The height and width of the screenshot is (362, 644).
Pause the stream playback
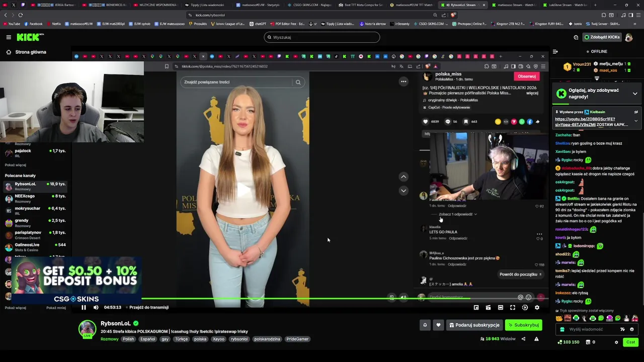(x=84, y=307)
